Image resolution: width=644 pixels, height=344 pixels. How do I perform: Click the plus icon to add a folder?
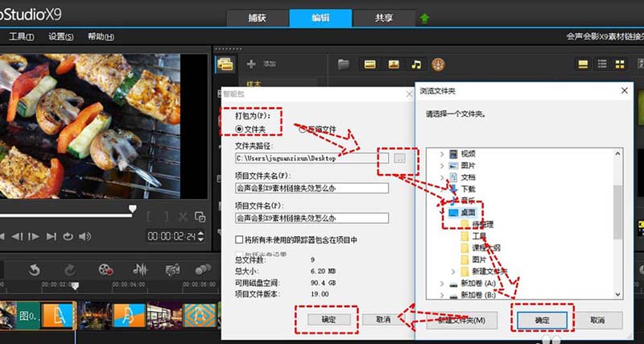(x=251, y=64)
